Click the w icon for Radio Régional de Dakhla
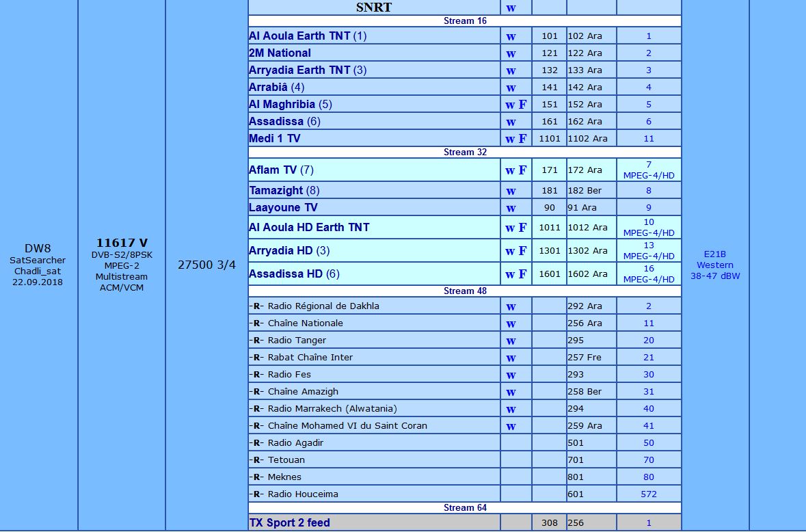806x532 pixels. 511,307
